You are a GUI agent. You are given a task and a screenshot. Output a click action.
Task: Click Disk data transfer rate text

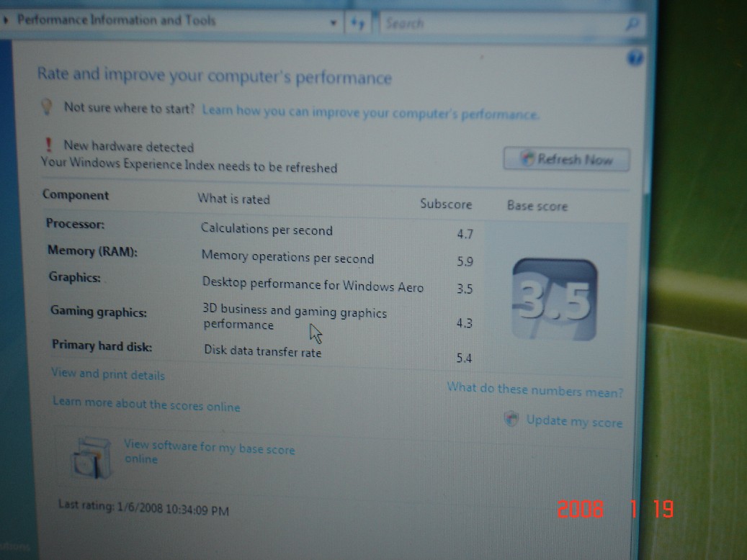coord(263,351)
